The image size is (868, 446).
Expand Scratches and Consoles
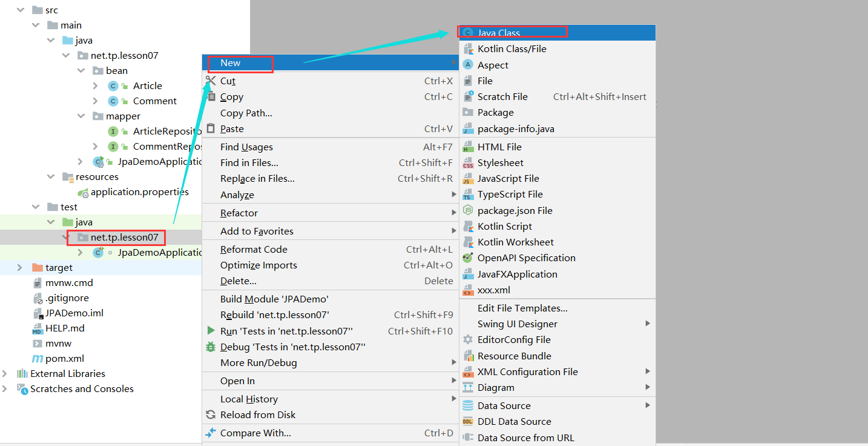(5, 388)
